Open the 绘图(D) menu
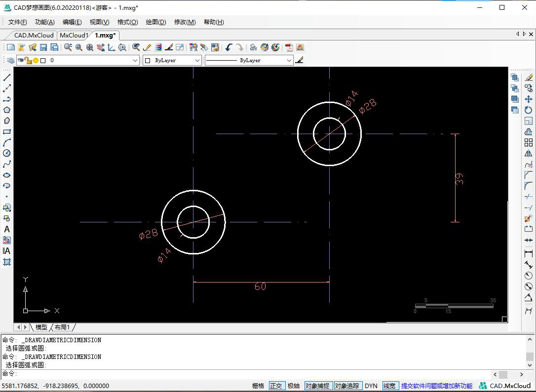Image resolution: width=536 pixels, height=392 pixels. pyautogui.click(x=156, y=22)
